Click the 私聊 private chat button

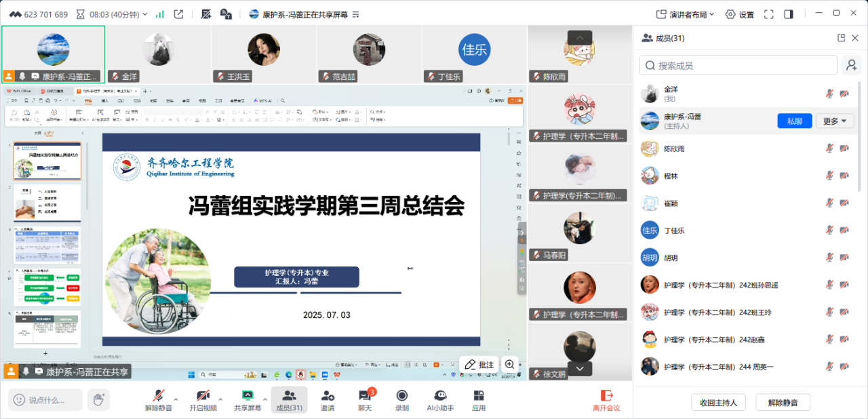coord(794,121)
